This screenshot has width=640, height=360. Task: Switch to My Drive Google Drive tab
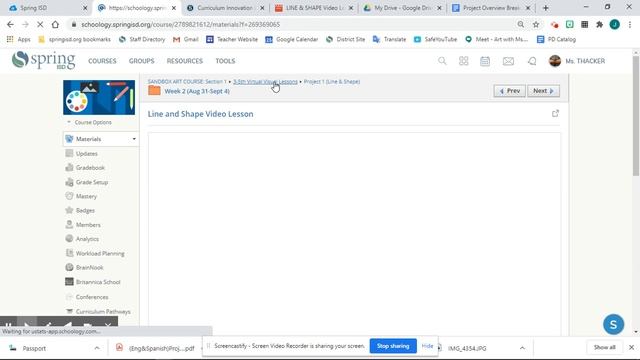401,8
